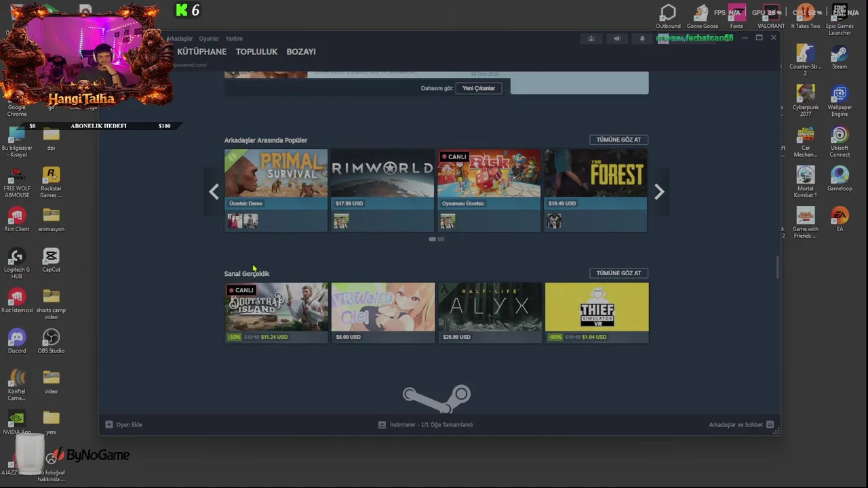Image resolution: width=868 pixels, height=488 pixels.
Task: Open Goose Goose desktop shortcut
Action: pyautogui.click(x=703, y=16)
